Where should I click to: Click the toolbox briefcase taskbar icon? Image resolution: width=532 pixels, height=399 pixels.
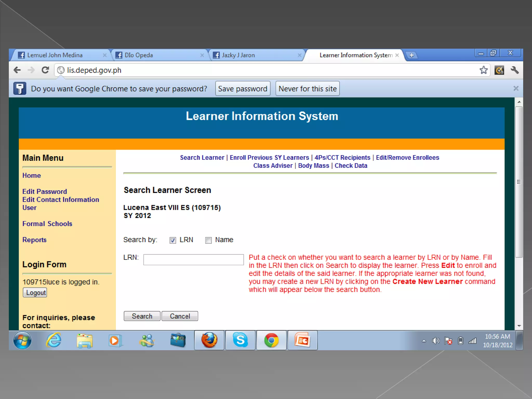pos(178,341)
